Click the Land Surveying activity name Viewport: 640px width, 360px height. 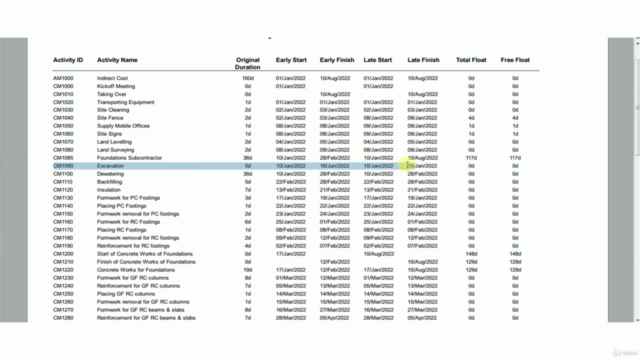coord(116,150)
